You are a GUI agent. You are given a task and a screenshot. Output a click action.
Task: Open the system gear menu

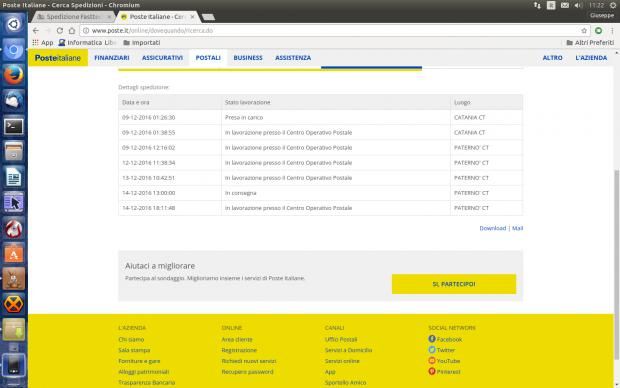pos(613,5)
